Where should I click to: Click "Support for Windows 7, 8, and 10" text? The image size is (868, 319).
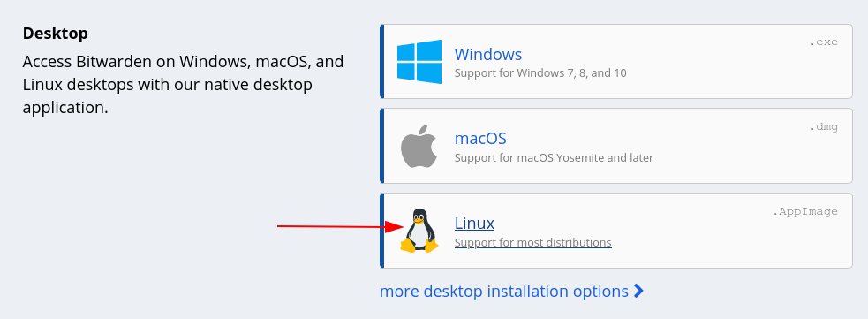(540, 72)
